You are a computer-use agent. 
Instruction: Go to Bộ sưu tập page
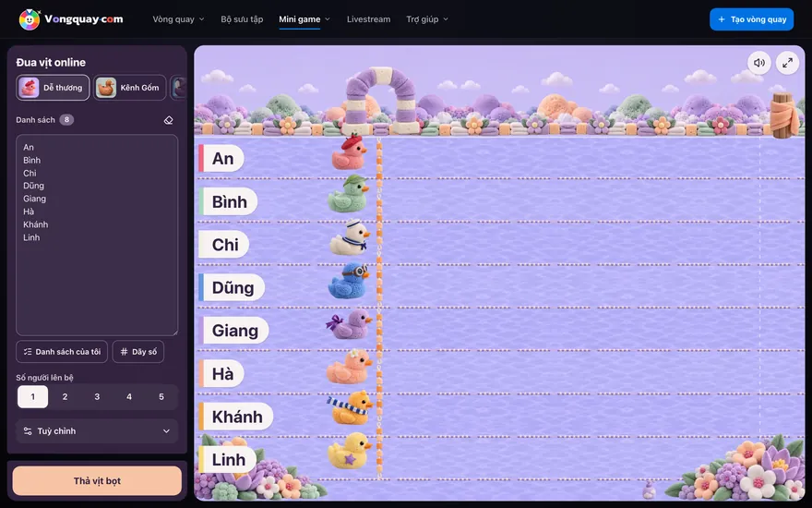click(x=242, y=19)
